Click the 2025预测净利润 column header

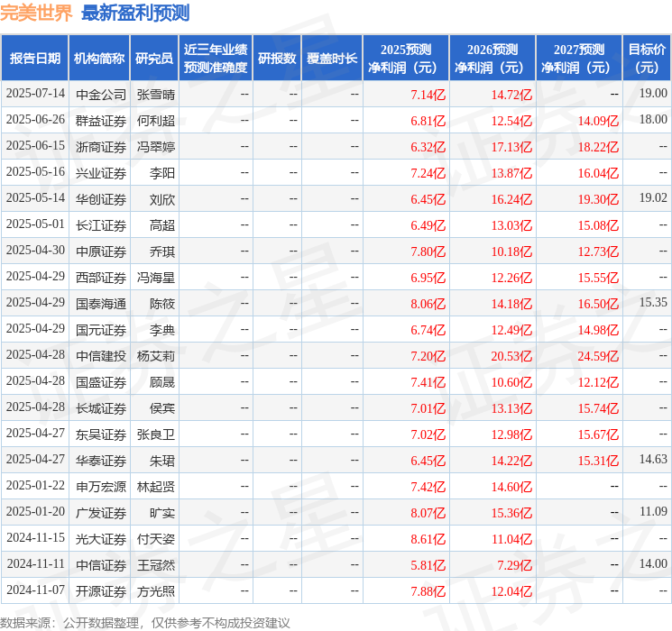[406, 59]
